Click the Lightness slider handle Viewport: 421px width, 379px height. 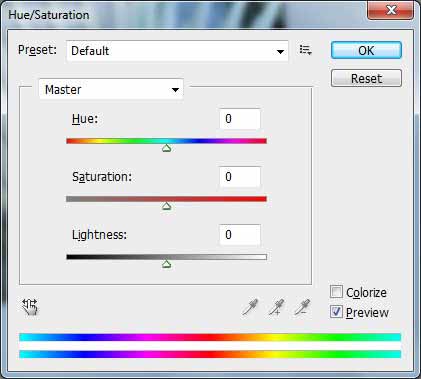tap(167, 264)
